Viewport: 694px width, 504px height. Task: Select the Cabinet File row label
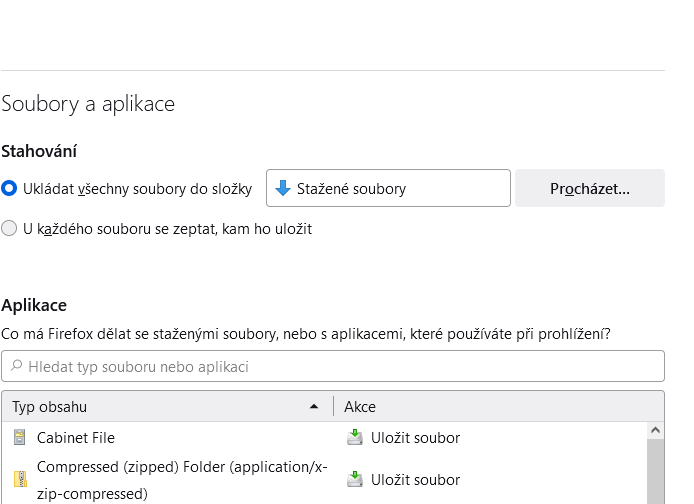coord(76,437)
